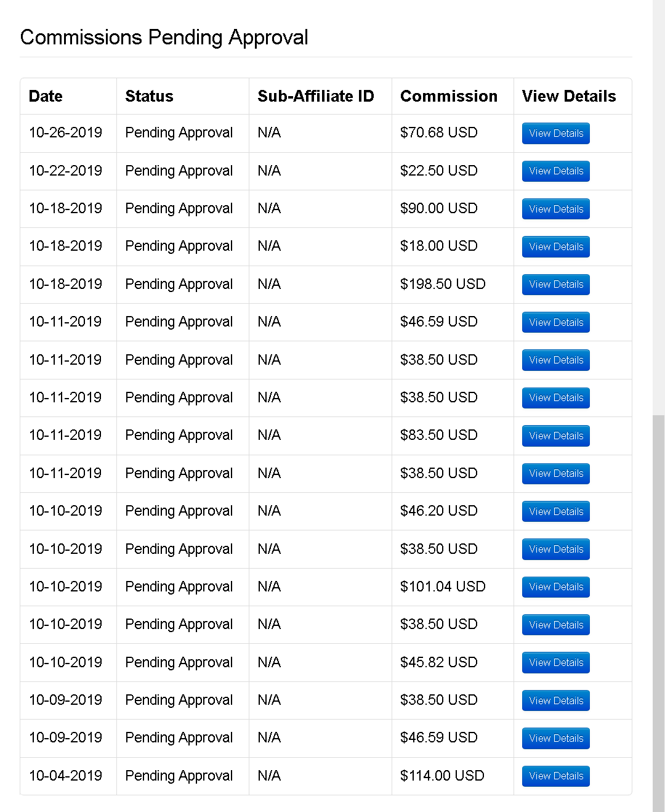Click the page's vertical scrollbar thumb
This screenshot has width=665, height=812.
pyautogui.click(x=659, y=613)
